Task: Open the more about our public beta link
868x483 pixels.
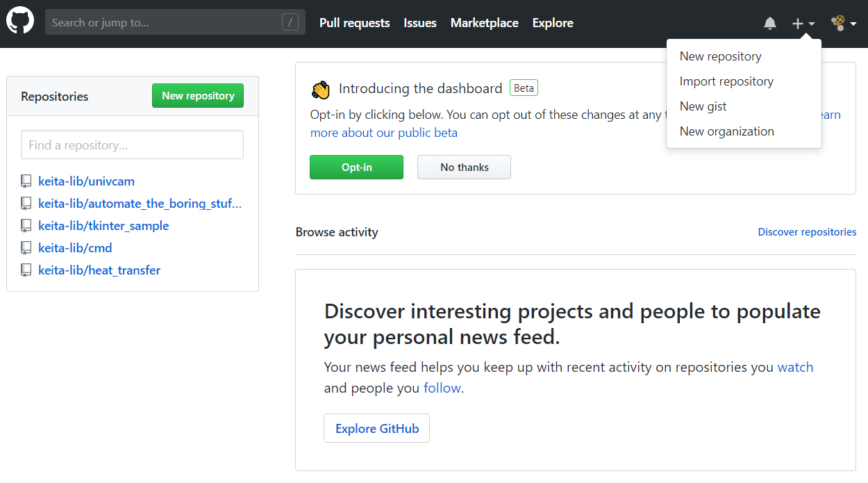Action: point(384,133)
